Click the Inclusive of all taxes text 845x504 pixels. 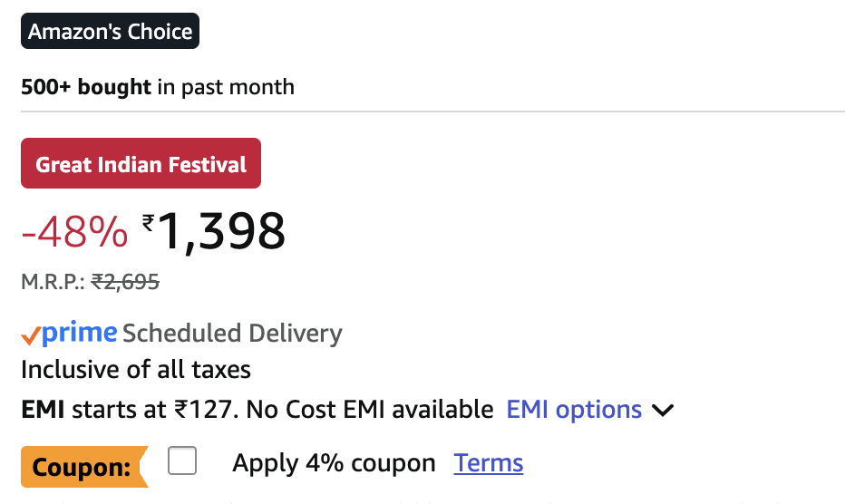(x=136, y=370)
